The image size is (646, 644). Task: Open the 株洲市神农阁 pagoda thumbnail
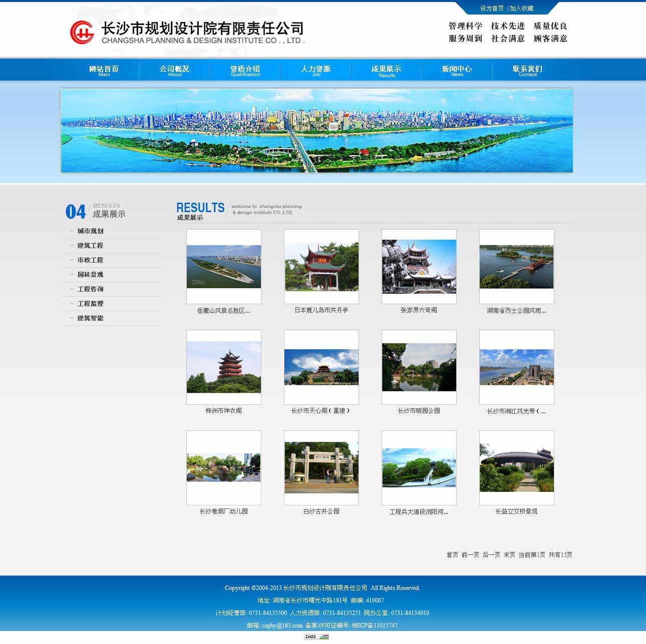223,367
